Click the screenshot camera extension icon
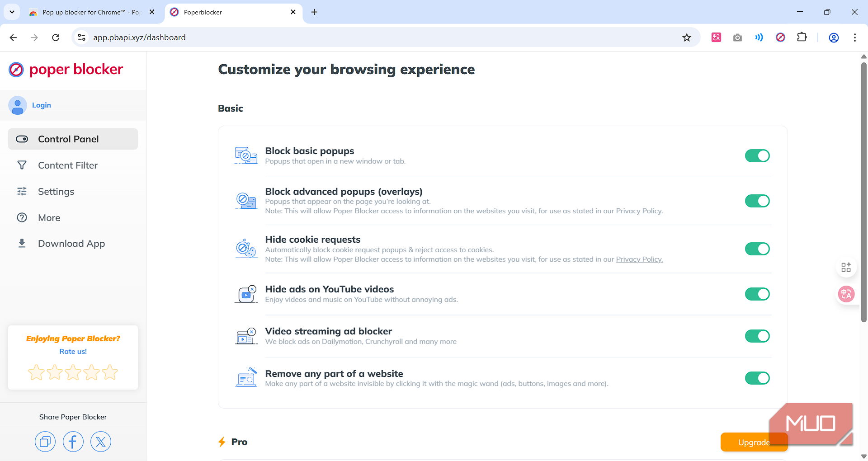Image resolution: width=868 pixels, height=461 pixels. [x=737, y=38]
